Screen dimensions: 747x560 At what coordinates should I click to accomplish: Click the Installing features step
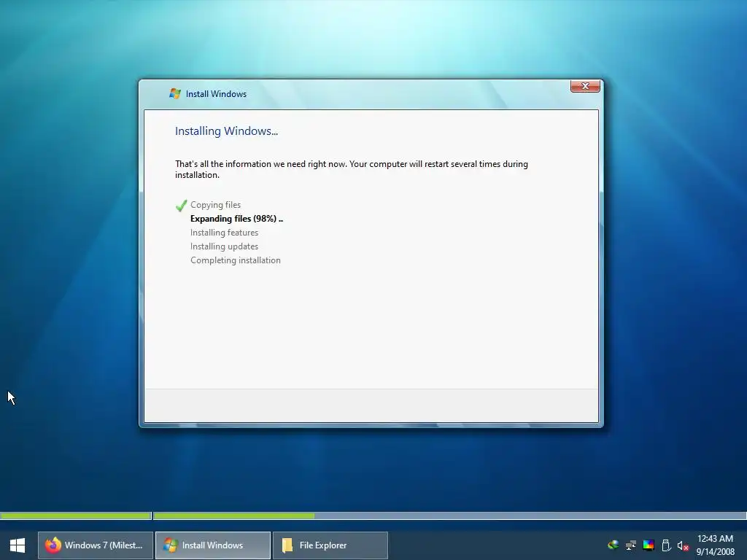click(x=225, y=233)
